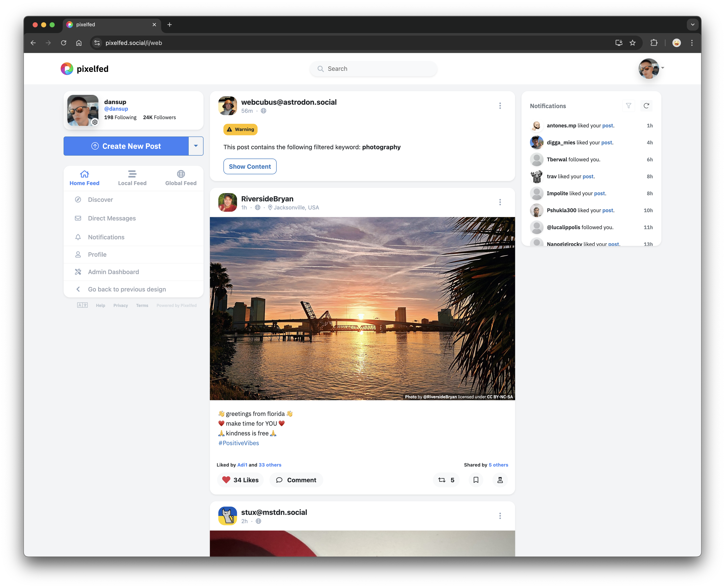Open Admin Dashboard tools entry
This screenshot has width=725, height=588.
[x=113, y=272]
